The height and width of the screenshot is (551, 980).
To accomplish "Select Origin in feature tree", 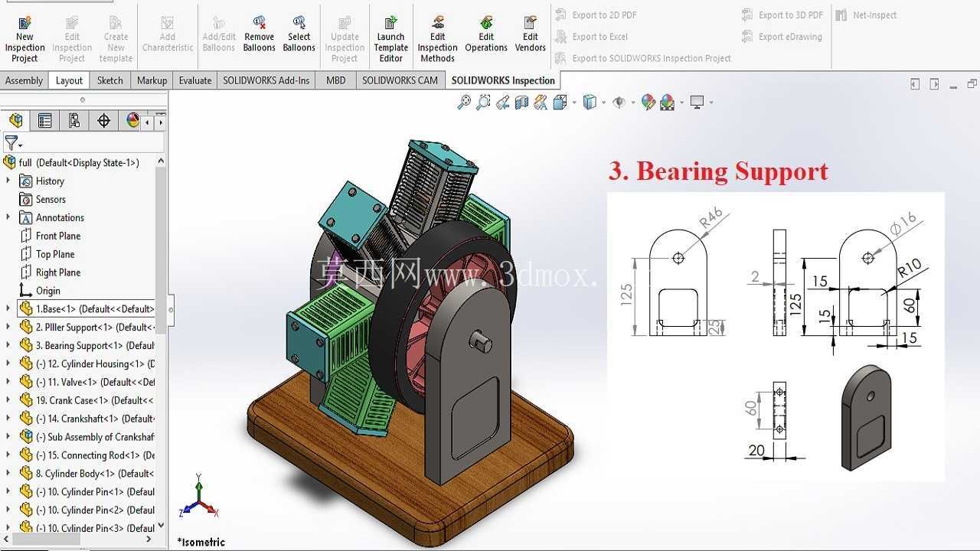I will [x=47, y=291].
